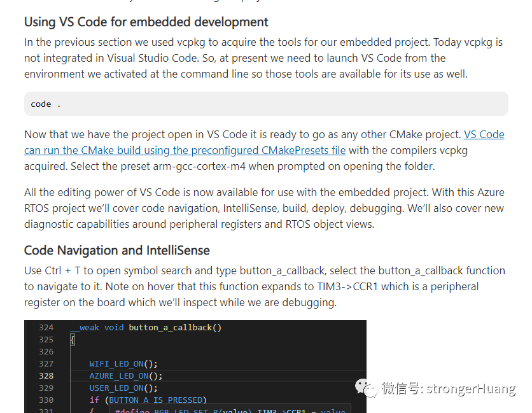Click the WeChat logo icon in watermark
Image resolution: width=532 pixels, height=413 pixels.
366,388
